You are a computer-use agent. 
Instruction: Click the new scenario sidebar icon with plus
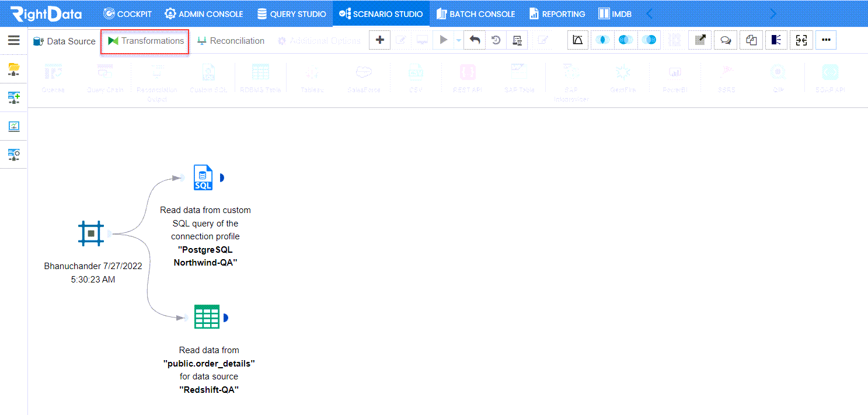(13, 97)
